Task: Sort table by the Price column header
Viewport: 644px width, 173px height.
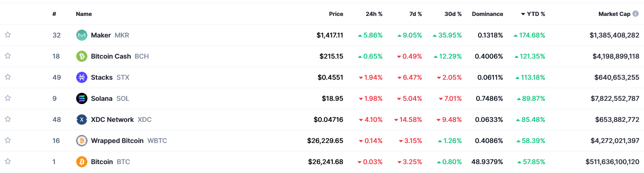Action: tap(336, 14)
